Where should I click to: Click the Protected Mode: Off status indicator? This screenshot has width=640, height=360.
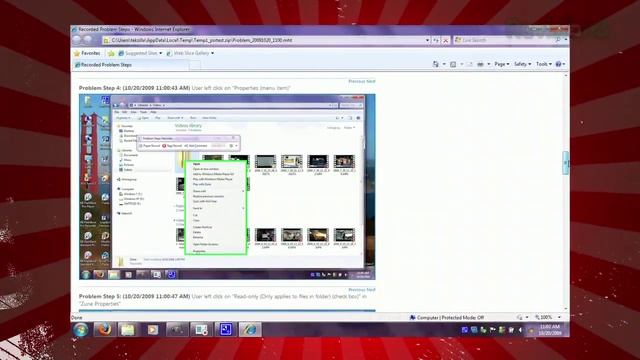[x=447, y=317]
